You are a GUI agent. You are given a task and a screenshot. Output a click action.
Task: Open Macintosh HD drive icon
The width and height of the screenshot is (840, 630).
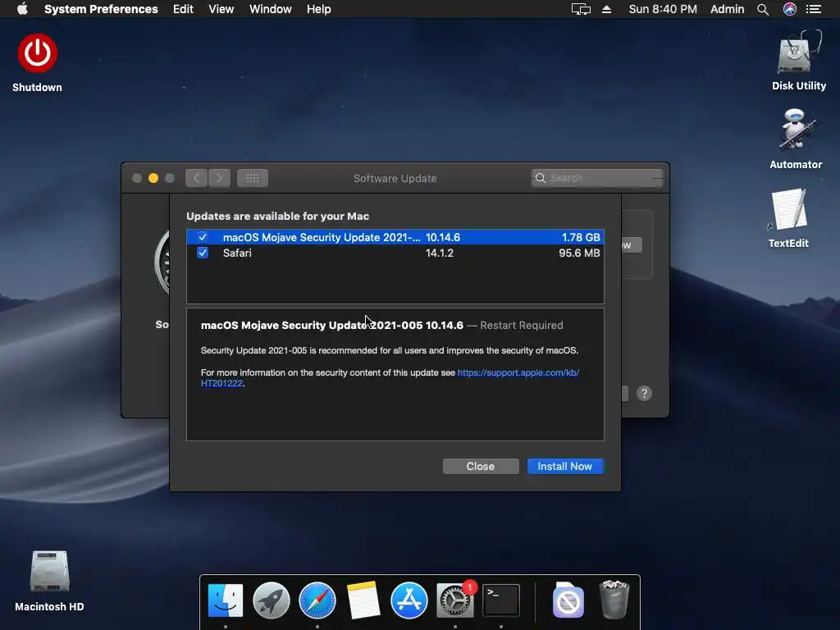[x=49, y=572]
